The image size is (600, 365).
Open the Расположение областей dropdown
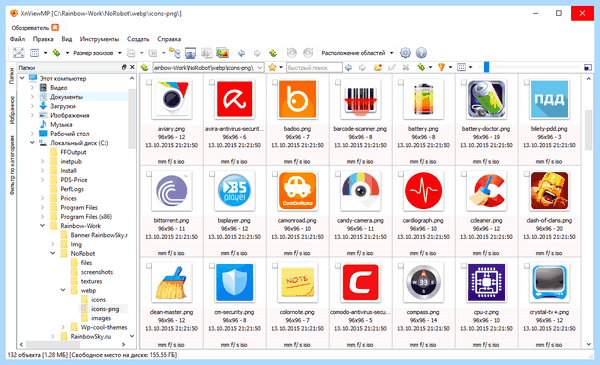(357, 53)
